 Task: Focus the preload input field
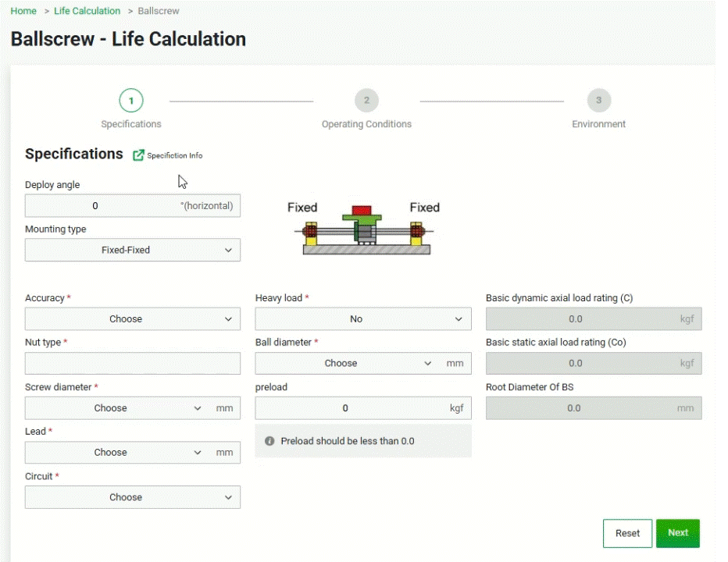(348, 407)
